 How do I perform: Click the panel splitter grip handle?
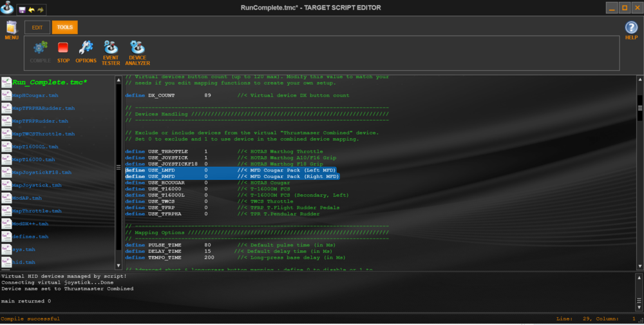(x=118, y=168)
